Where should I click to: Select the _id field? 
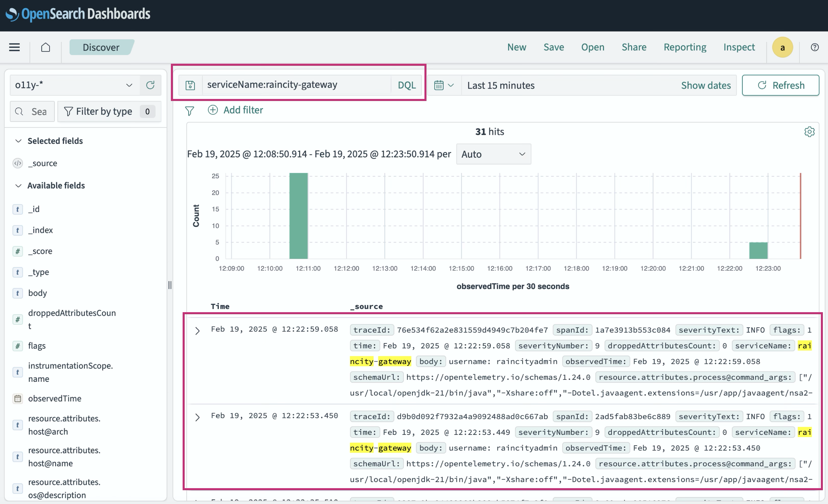tap(34, 209)
